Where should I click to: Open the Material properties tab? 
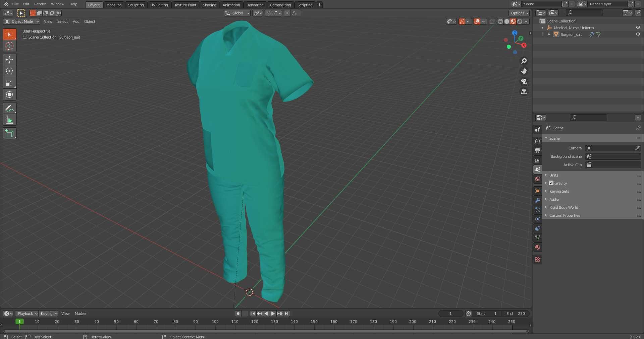pos(538,247)
